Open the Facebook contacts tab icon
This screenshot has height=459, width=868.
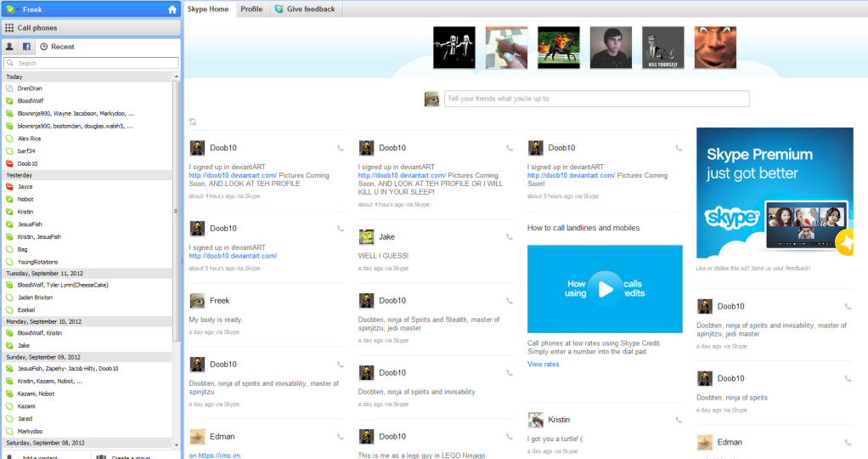[x=26, y=47]
